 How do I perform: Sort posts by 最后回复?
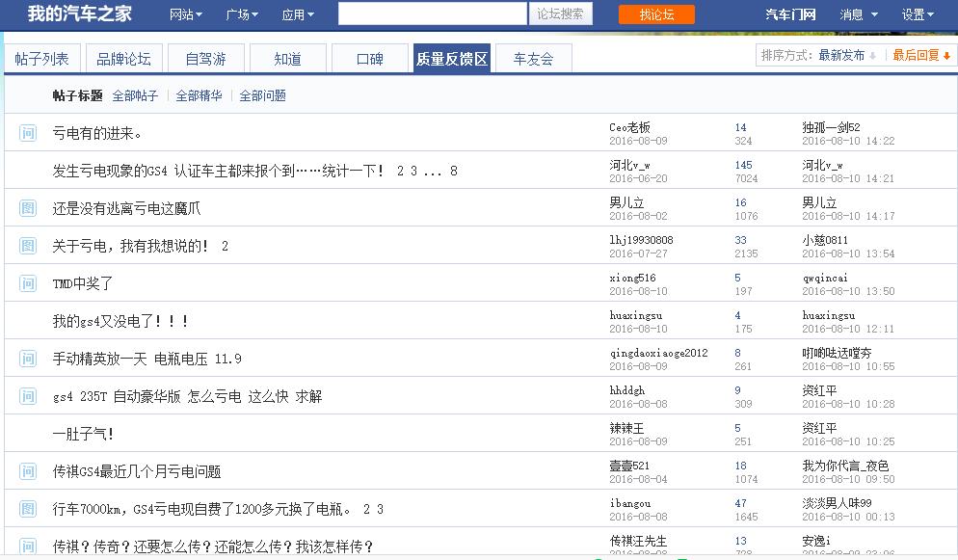[x=921, y=55]
